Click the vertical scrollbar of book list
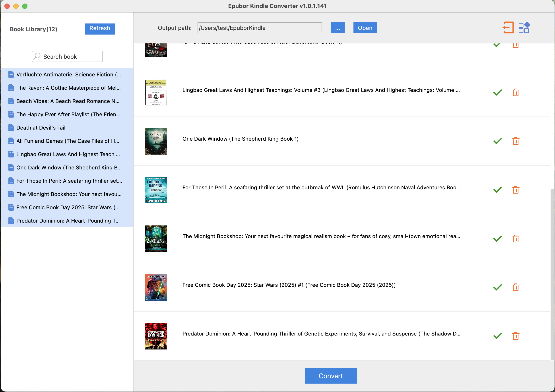The width and height of the screenshot is (555, 392). (552, 275)
